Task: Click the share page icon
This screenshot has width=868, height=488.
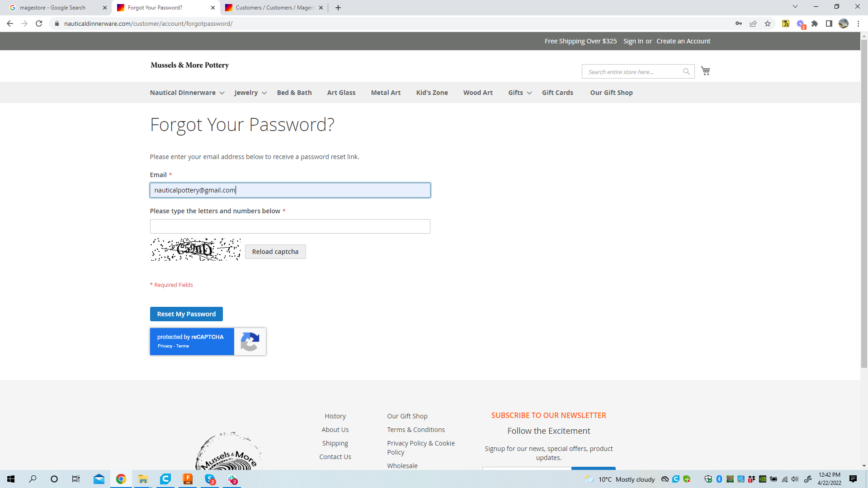Action: click(x=753, y=23)
